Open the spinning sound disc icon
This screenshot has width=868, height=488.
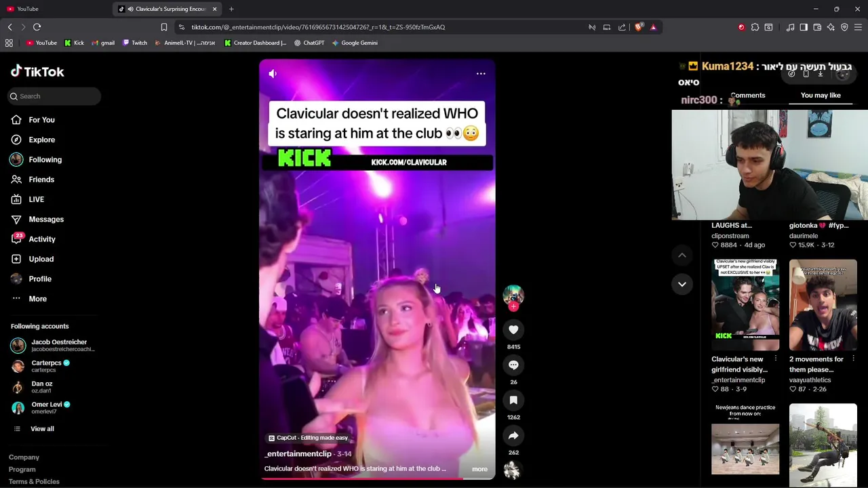(x=512, y=469)
